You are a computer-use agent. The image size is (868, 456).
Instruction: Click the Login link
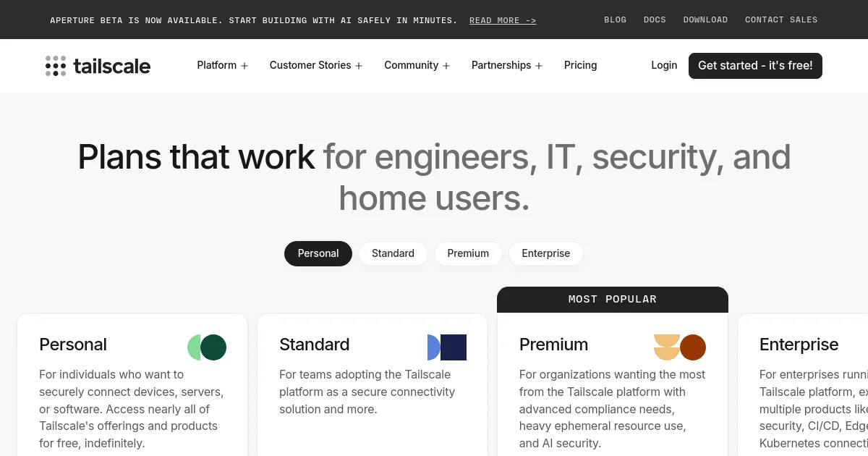[x=664, y=65]
